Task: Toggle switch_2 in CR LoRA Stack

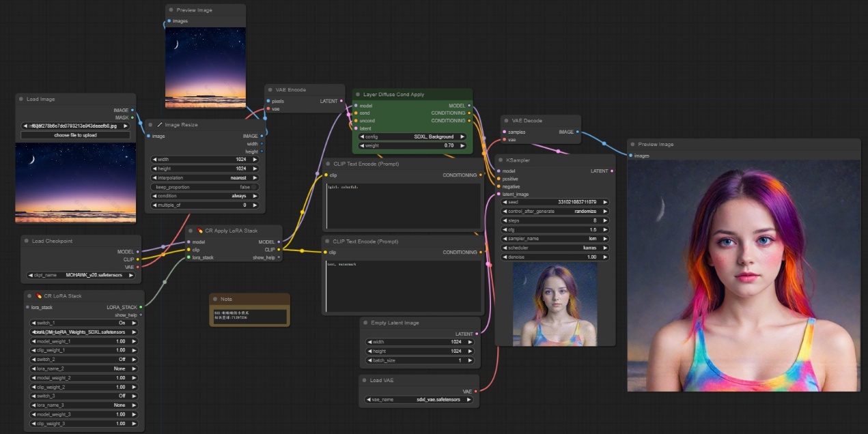Action: [82, 360]
